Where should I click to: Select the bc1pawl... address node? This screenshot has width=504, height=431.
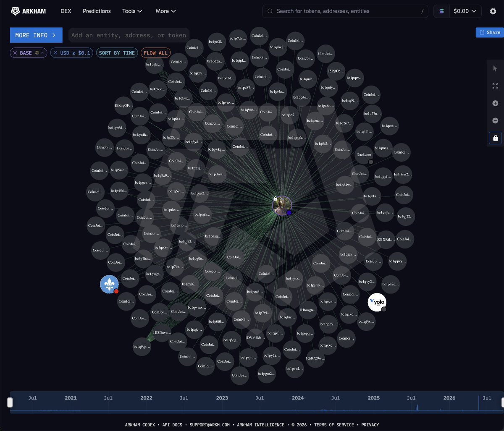pyautogui.click(x=294, y=368)
